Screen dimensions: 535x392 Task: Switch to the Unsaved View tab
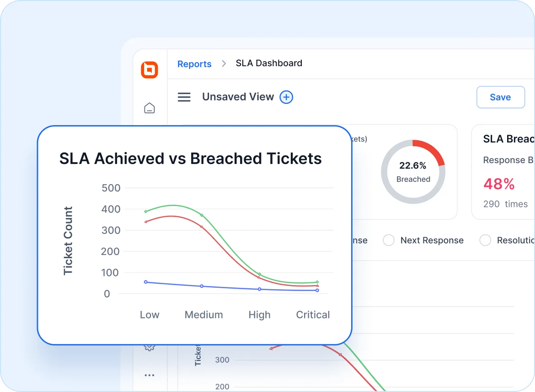[238, 97]
